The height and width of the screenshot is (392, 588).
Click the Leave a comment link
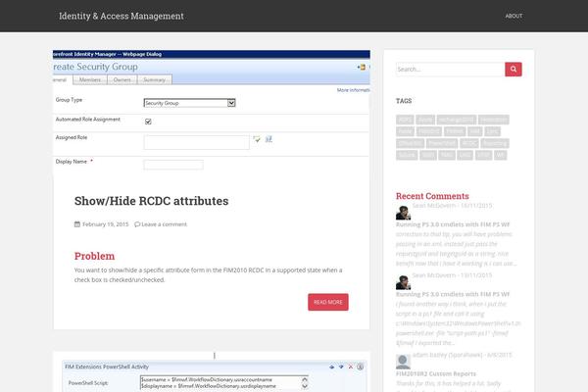click(164, 224)
